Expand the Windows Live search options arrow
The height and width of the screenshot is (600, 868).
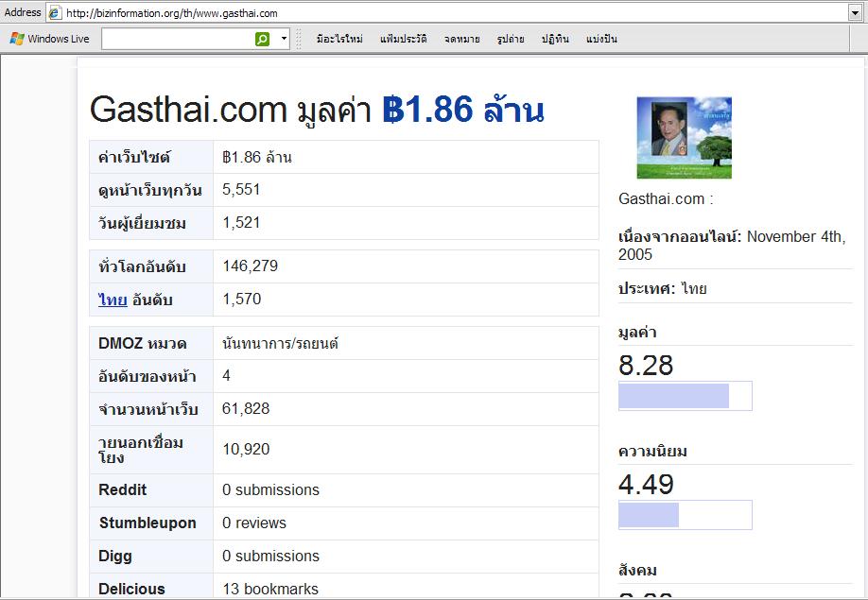pyautogui.click(x=284, y=39)
